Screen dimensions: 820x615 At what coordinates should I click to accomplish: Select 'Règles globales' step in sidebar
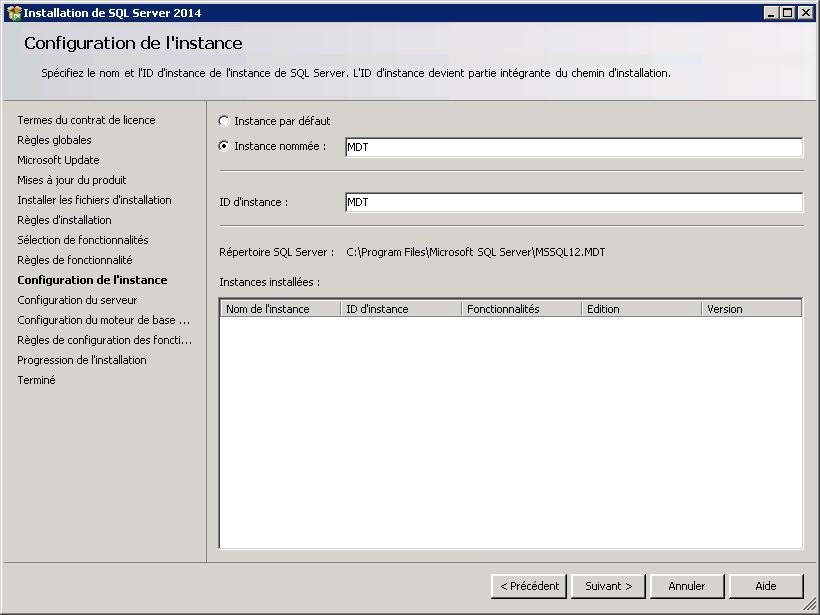click(54, 140)
